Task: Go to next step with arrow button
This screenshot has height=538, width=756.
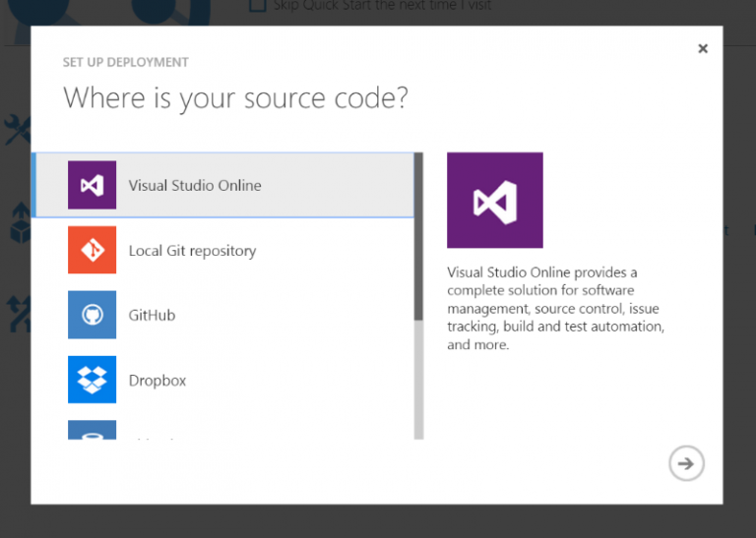Action: (x=686, y=463)
